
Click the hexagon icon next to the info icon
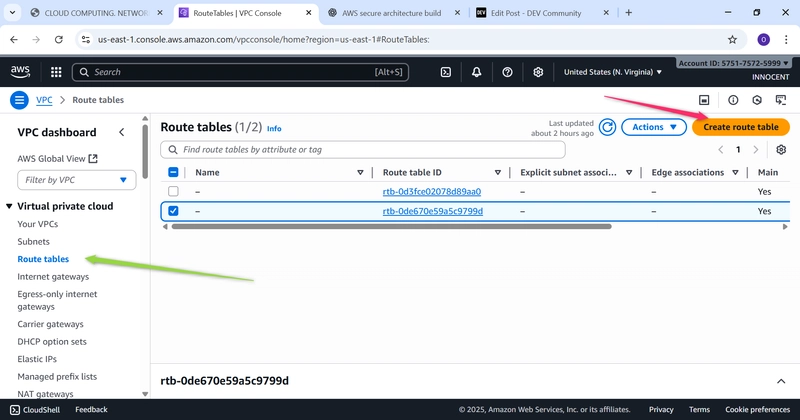coord(757,100)
